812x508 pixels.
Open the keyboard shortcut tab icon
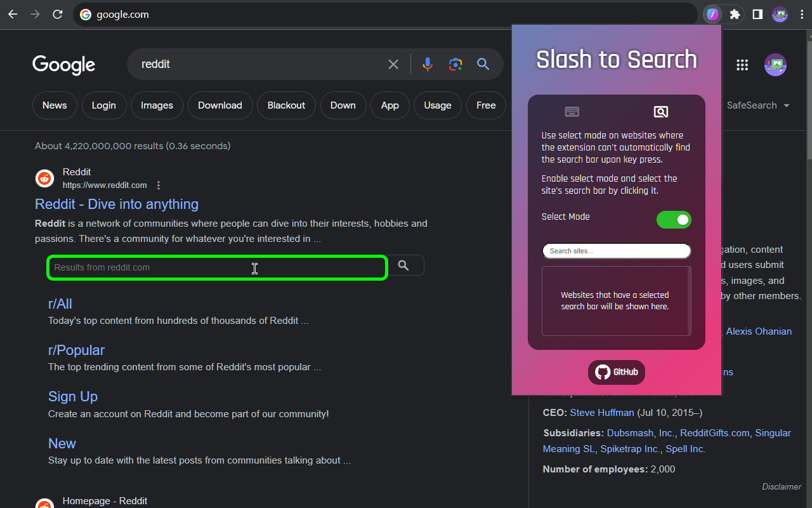[572, 112]
